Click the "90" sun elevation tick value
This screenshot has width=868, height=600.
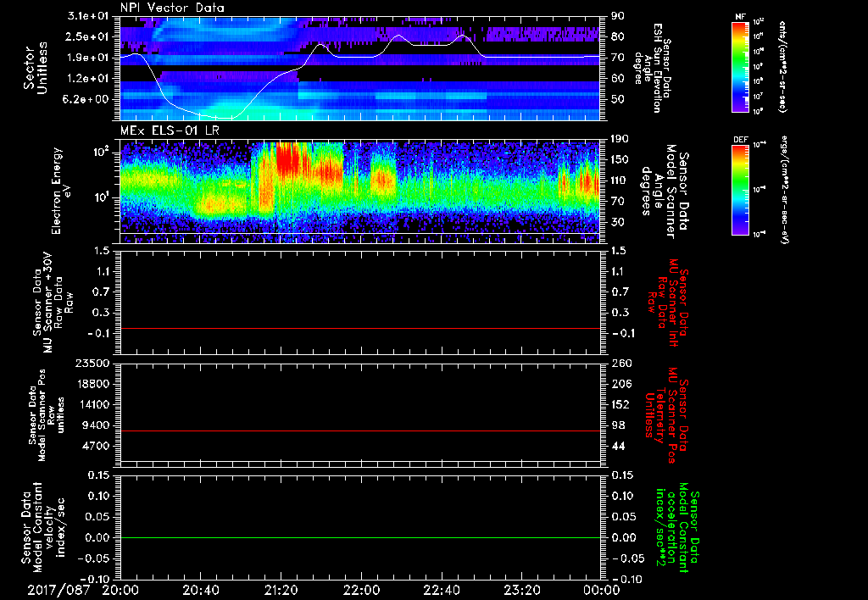(617, 16)
